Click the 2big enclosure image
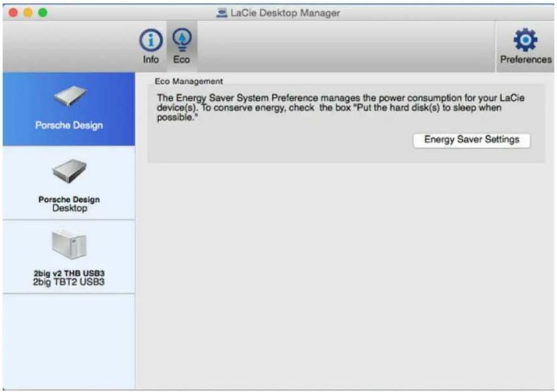557x392 pixels. coord(70,245)
